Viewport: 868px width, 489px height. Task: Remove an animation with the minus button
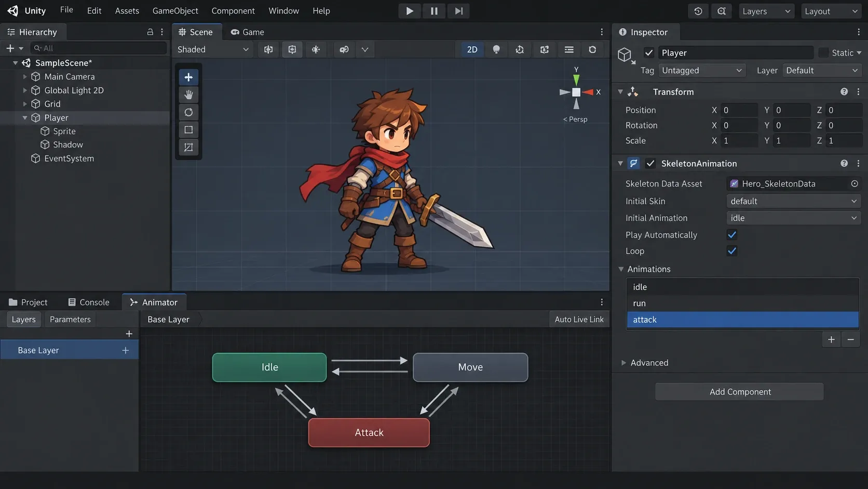[x=850, y=339]
